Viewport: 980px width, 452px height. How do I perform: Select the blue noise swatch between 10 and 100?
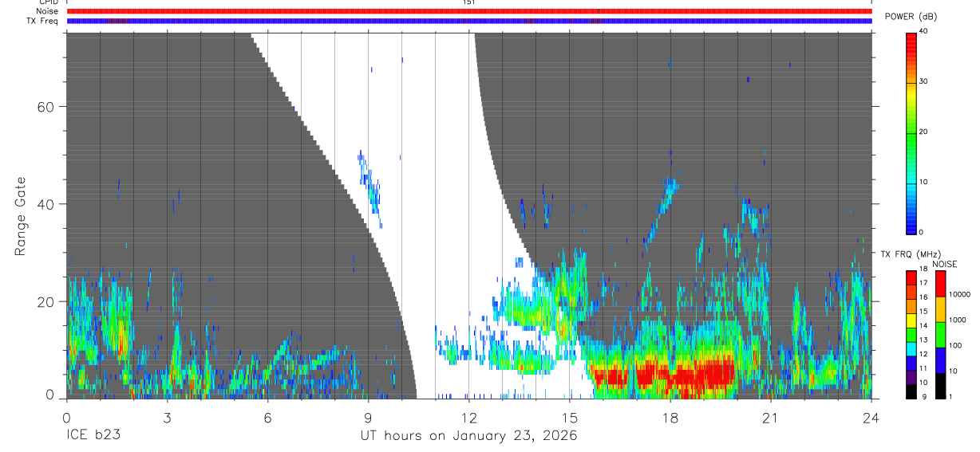[940, 360]
